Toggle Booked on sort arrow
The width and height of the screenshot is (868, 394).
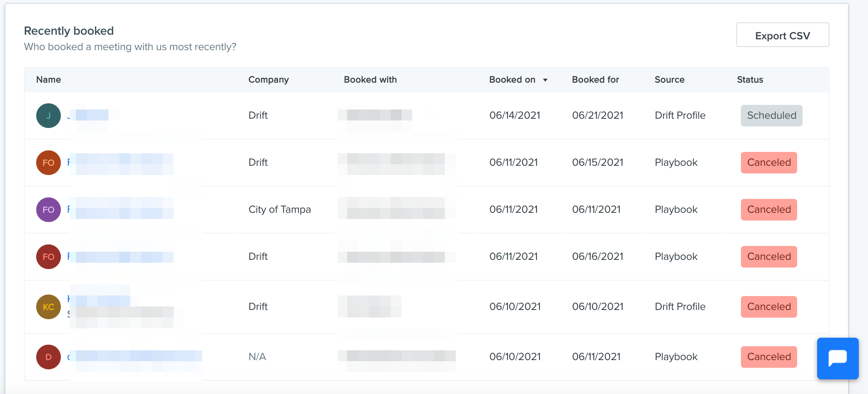pyautogui.click(x=545, y=80)
